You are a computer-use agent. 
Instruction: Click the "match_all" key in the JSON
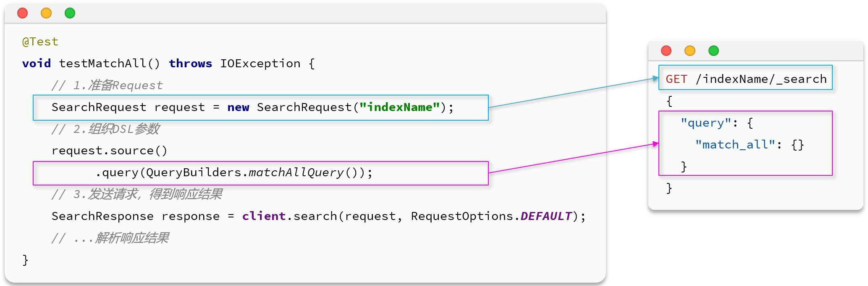(x=735, y=145)
